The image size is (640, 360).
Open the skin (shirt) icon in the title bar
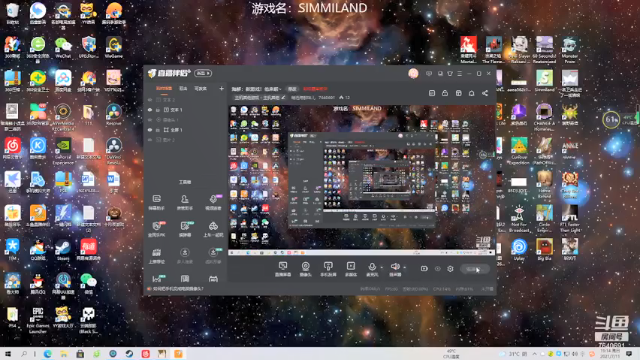point(450,73)
